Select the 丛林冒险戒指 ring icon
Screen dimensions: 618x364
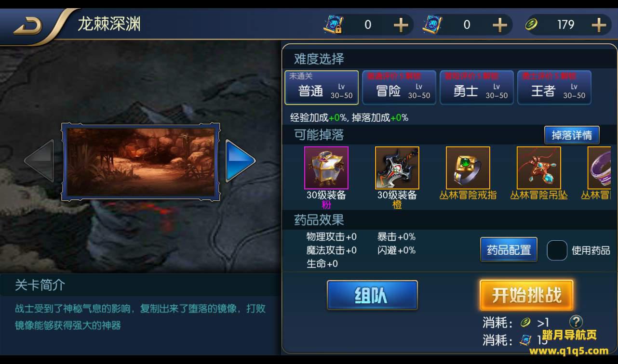point(468,168)
